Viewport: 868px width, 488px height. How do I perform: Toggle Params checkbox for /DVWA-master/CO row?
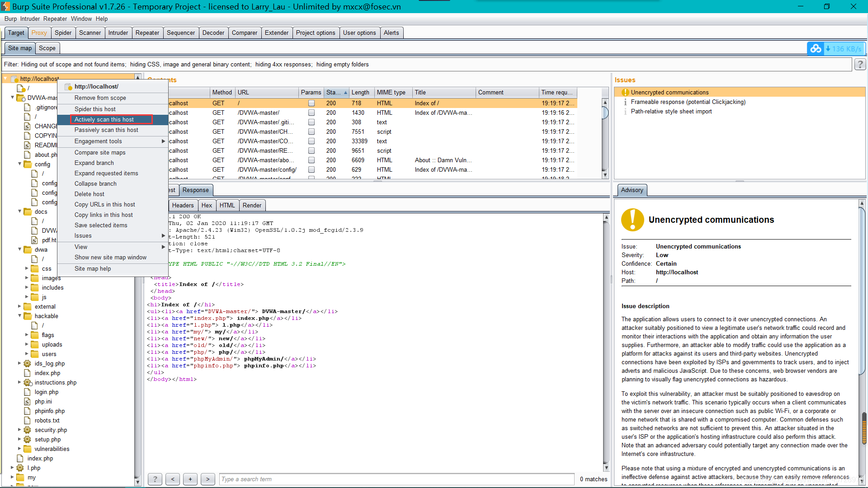pos(311,141)
